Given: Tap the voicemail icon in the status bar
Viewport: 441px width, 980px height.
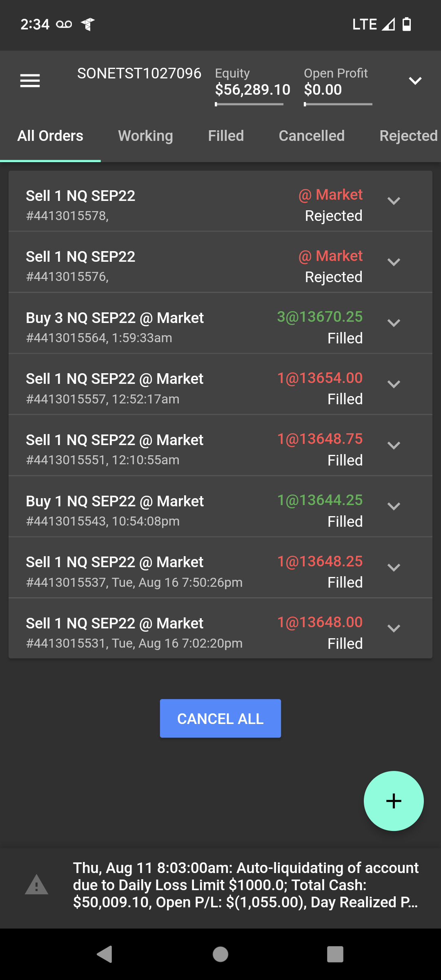Looking at the screenshot, I should [64, 24].
